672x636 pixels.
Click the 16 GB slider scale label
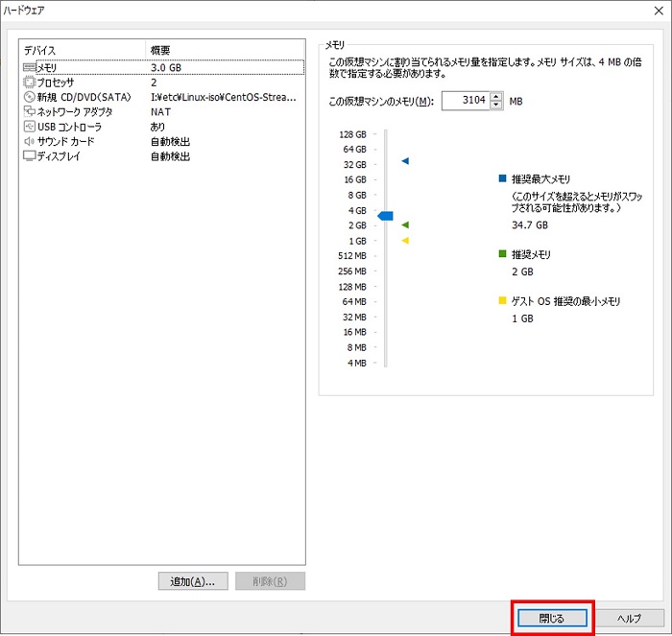[x=355, y=179]
